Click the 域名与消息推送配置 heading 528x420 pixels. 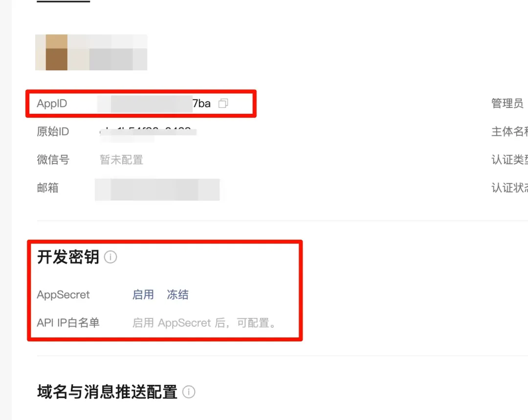107,392
